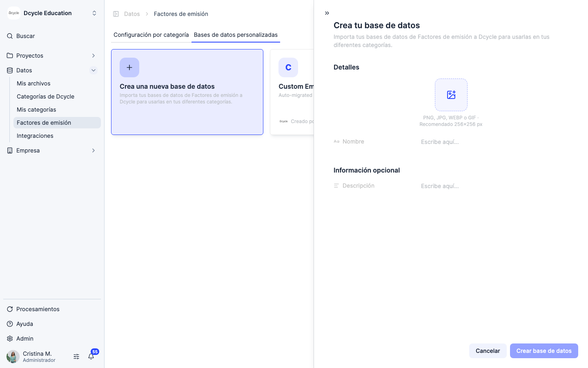
Task: Click the C avatar on Custom card
Action: tap(288, 67)
